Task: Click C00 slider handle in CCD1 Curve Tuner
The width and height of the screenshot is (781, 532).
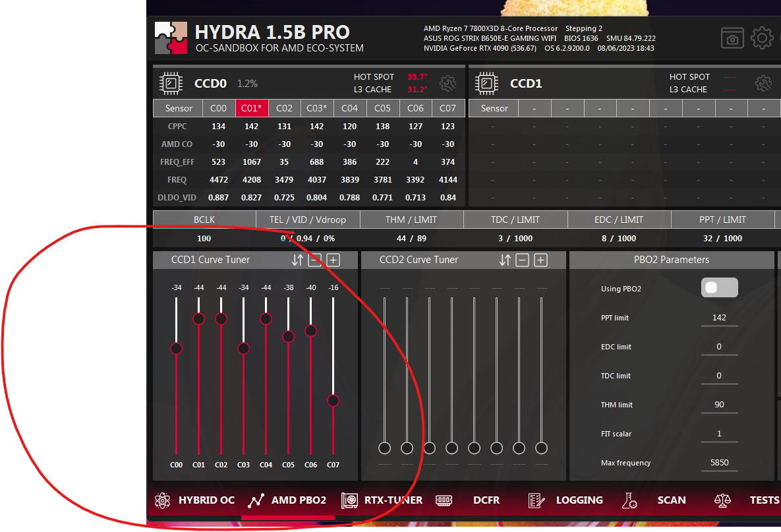Action: pos(177,348)
